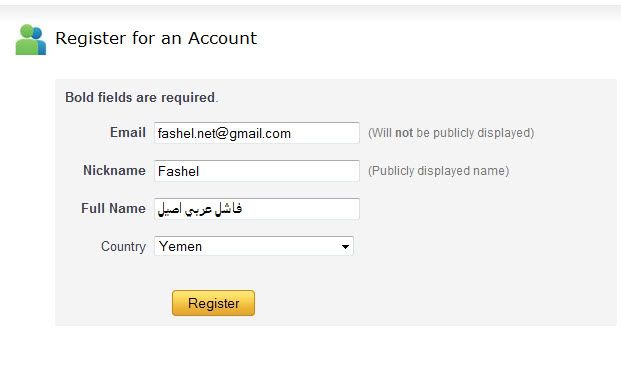Click the bold Email label
Viewport: 621px width, 366px height.
point(128,132)
